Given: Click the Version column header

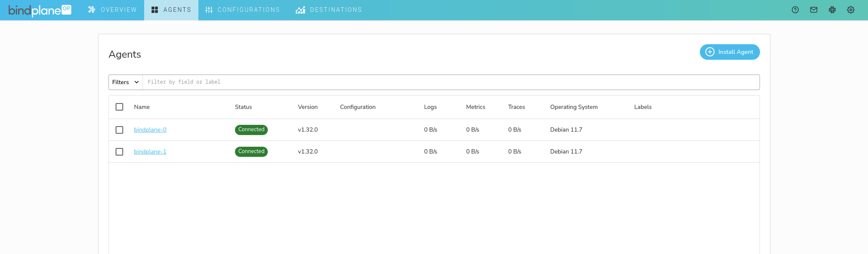Looking at the screenshot, I should coord(308,107).
